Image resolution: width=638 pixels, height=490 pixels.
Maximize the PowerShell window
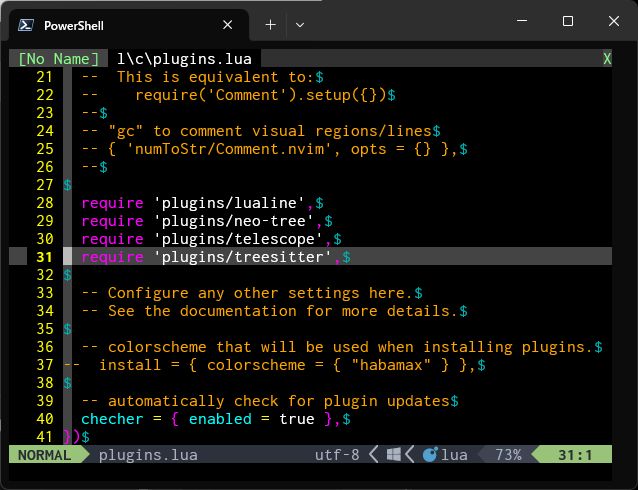click(x=567, y=21)
